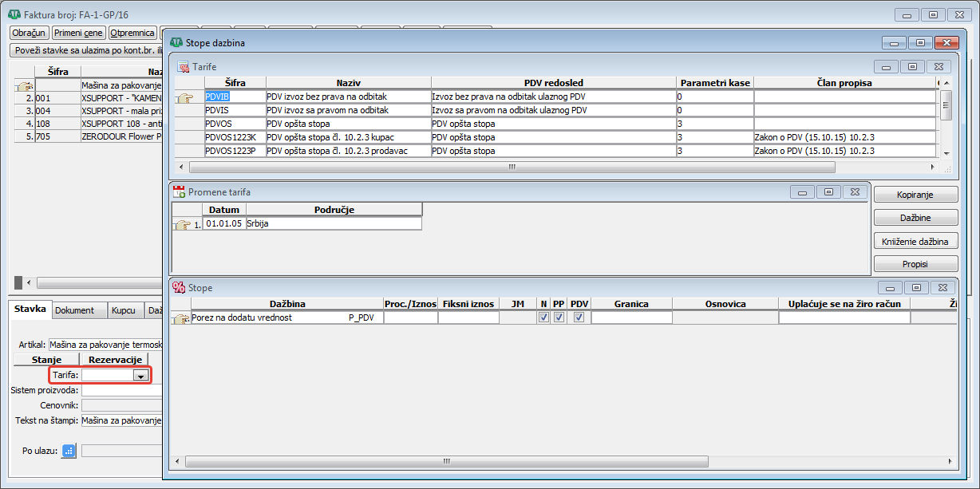Image resolution: width=980 pixels, height=489 pixels.
Task: Click Dažbina column header in Stope
Action: [287, 304]
